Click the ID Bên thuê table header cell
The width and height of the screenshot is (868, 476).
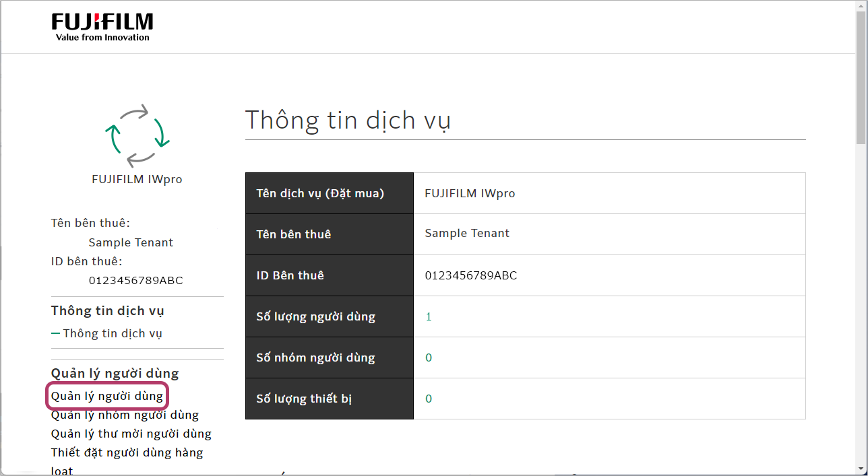coord(330,275)
